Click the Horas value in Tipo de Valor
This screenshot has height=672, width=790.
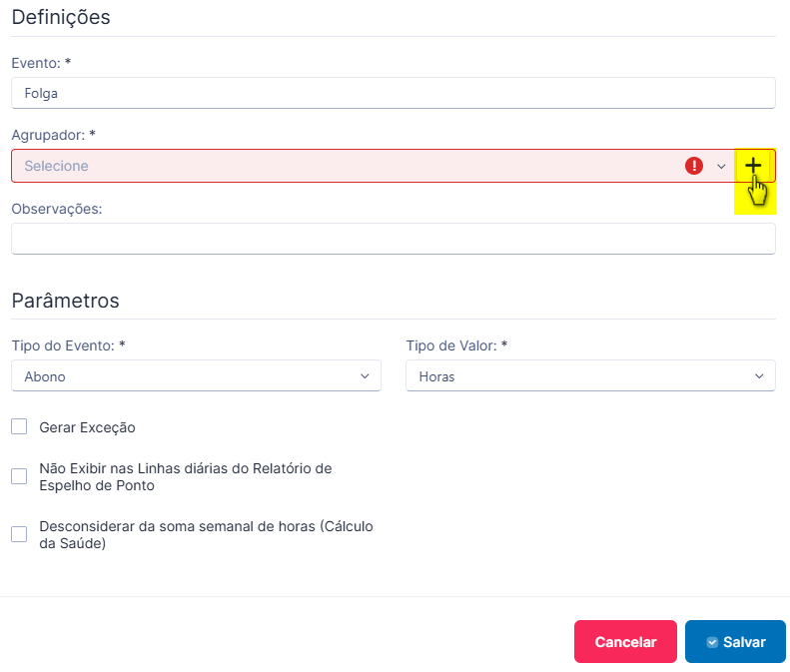436,376
